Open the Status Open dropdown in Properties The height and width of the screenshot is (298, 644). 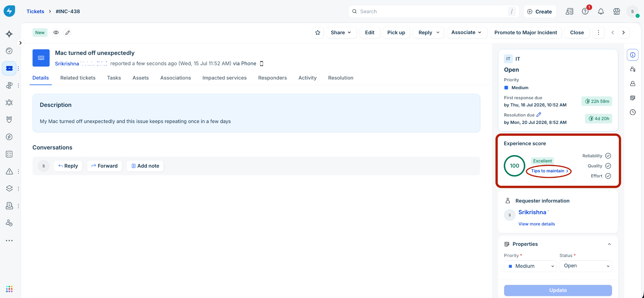(586, 266)
